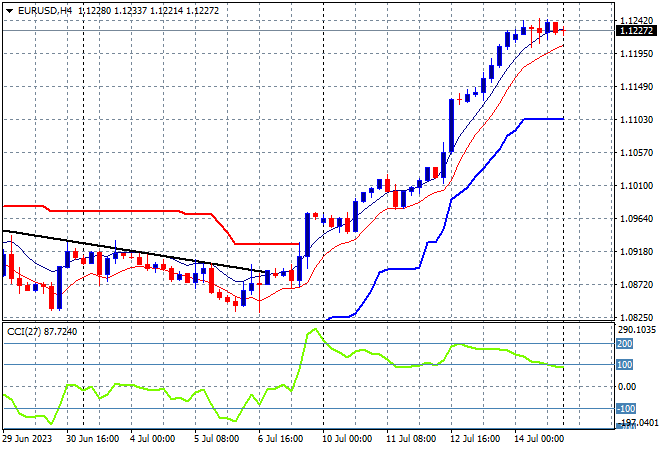Click the -100 level label in CCI panel

click(626, 408)
